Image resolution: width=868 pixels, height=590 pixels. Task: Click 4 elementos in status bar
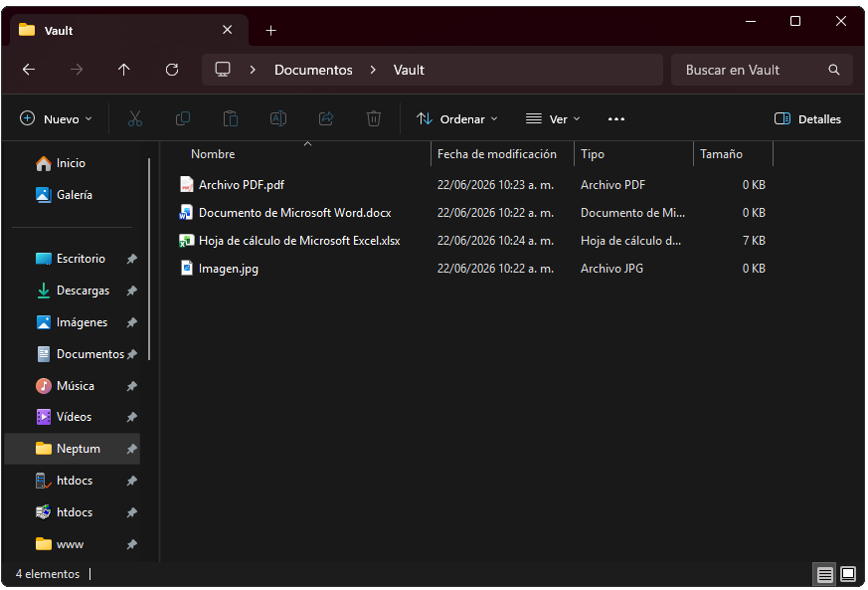[x=48, y=574]
